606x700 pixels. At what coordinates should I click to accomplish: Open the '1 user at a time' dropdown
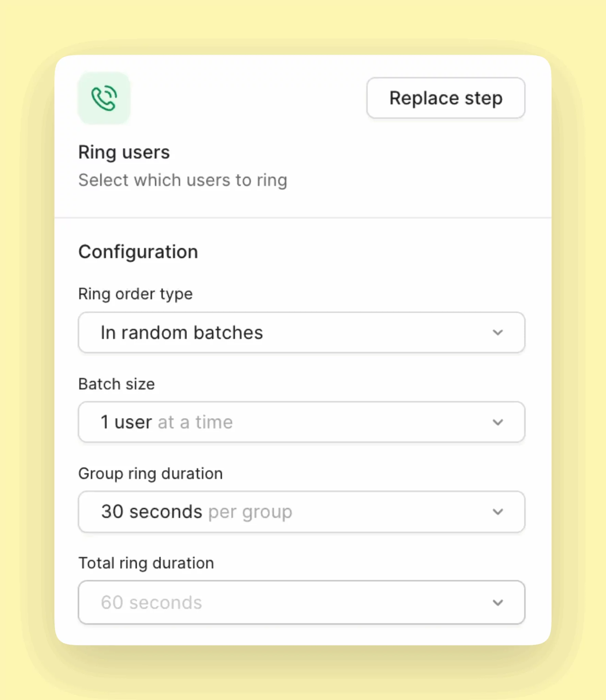(302, 421)
